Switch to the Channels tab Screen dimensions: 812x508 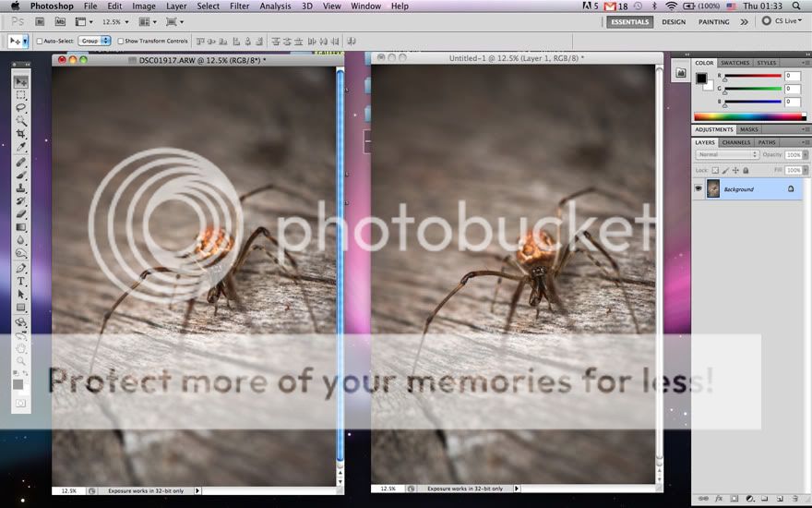pyautogui.click(x=736, y=142)
